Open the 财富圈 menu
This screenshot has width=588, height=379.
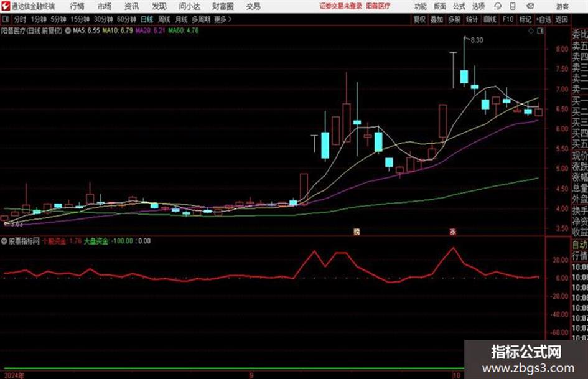pos(223,6)
